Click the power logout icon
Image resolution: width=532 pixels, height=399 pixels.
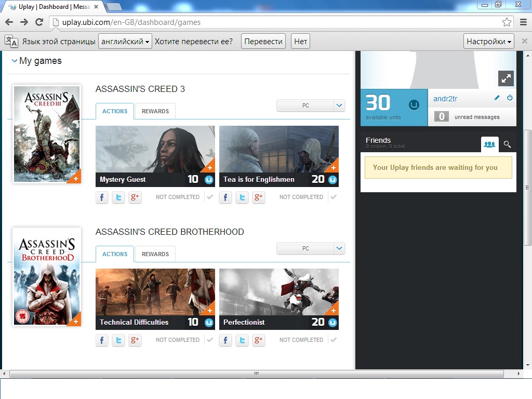tap(510, 98)
